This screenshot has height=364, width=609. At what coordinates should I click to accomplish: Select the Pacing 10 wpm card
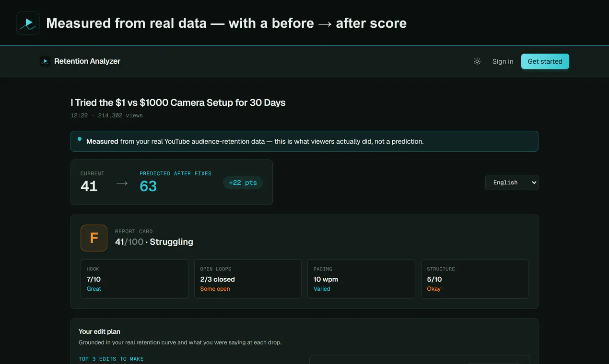pos(361,279)
